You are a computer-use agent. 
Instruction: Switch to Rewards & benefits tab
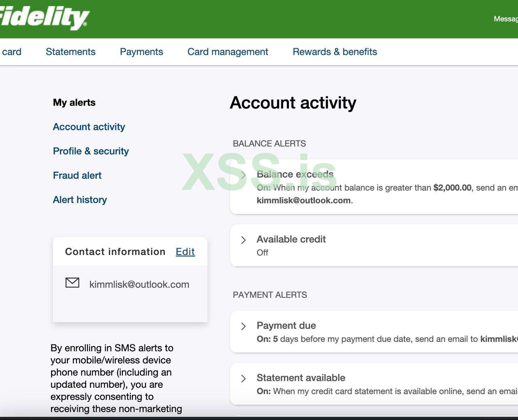[x=335, y=52]
